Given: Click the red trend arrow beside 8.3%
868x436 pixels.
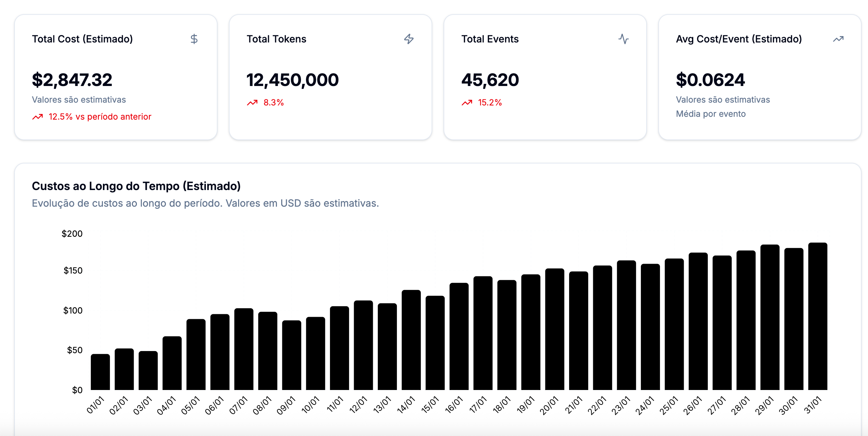Looking at the screenshot, I should tap(252, 103).
